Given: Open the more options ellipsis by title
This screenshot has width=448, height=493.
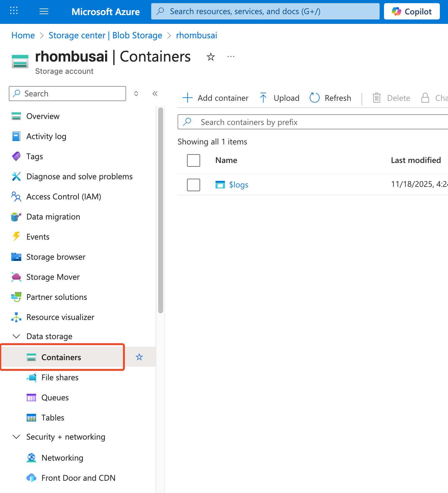Looking at the screenshot, I should click(231, 57).
